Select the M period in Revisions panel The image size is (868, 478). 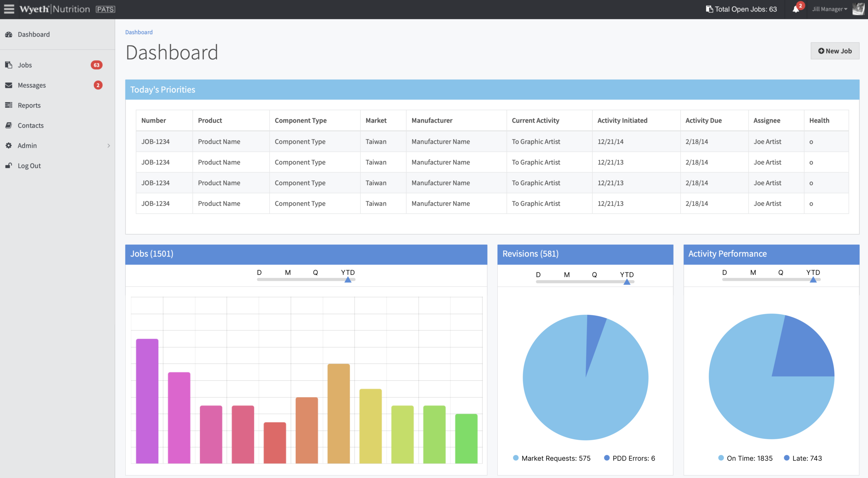[567, 275]
